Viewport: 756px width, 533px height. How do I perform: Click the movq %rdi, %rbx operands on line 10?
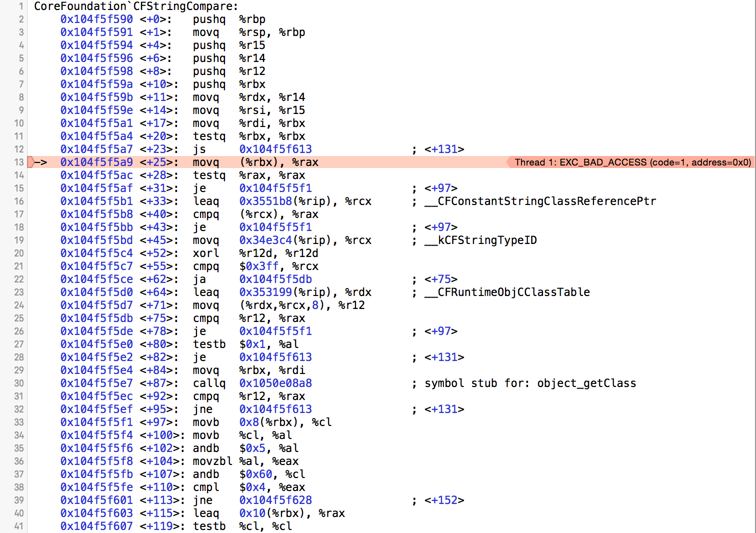pos(272,123)
